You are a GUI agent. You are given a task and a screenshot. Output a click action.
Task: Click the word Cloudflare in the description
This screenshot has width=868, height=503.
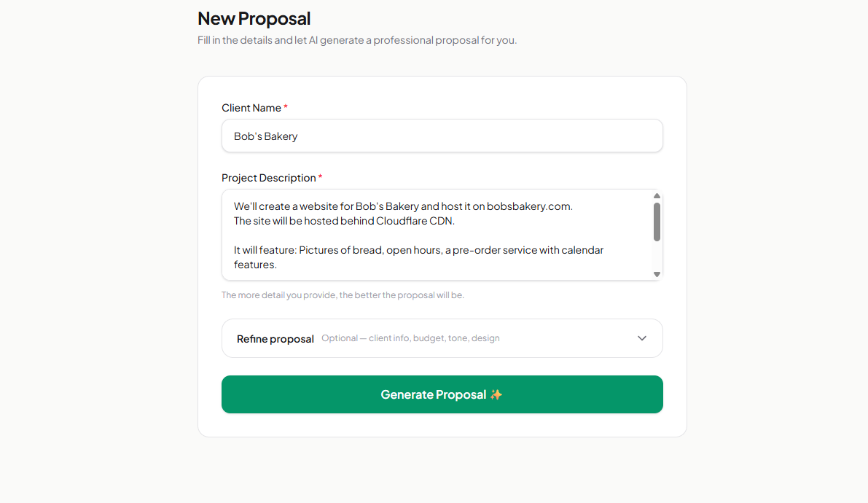pos(402,220)
